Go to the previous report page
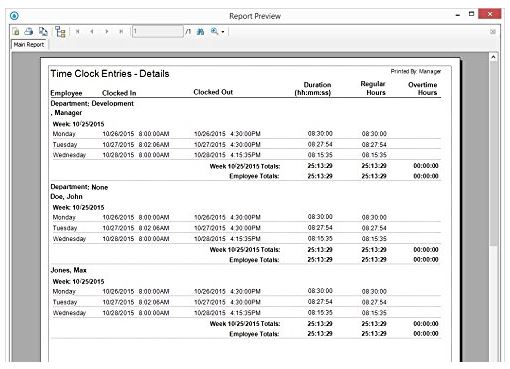The height and width of the screenshot is (369, 510). [x=92, y=32]
